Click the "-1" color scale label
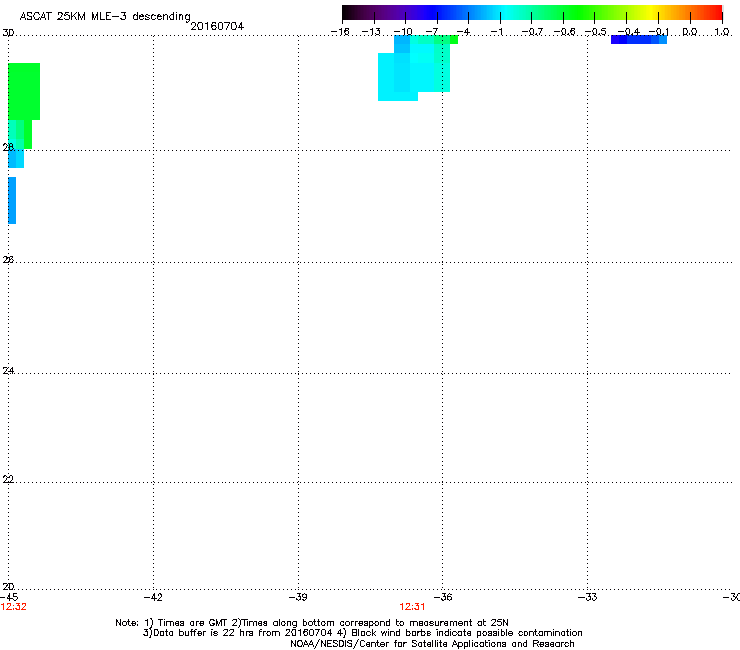Image resolution: width=740 pixels, height=650 pixels. pos(497,32)
